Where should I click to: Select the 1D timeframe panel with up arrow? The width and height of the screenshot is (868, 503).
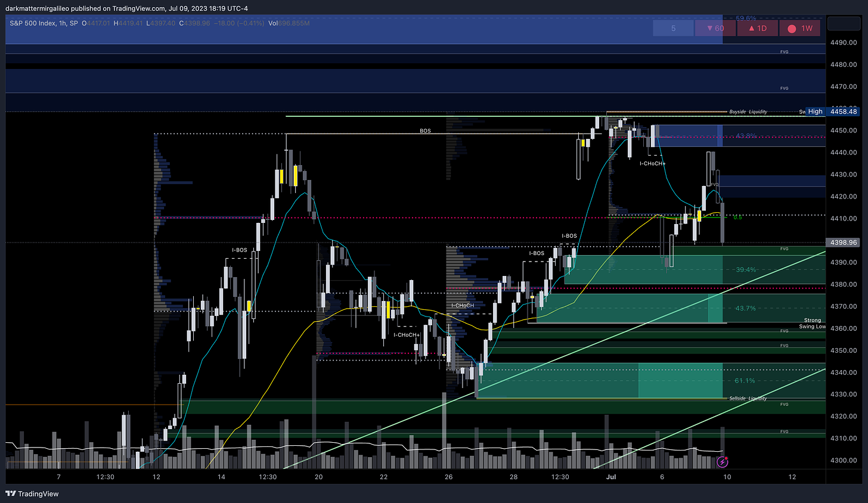click(758, 28)
